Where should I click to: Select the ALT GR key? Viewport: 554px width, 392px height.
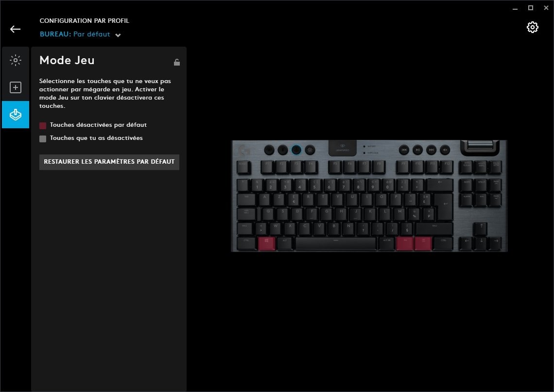point(387,244)
